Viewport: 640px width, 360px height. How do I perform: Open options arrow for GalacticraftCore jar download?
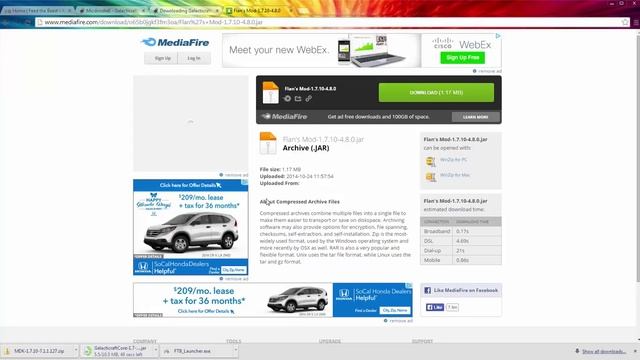pyautogui.click(x=155, y=350)
